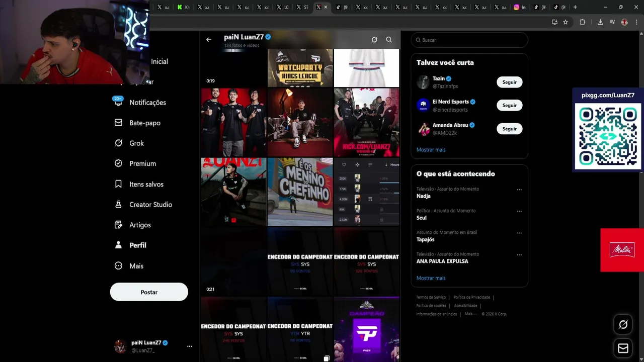Screen dimensions: 644x362
Task: Open the video thumbnail marked 0:21
Action: point(233,261)
